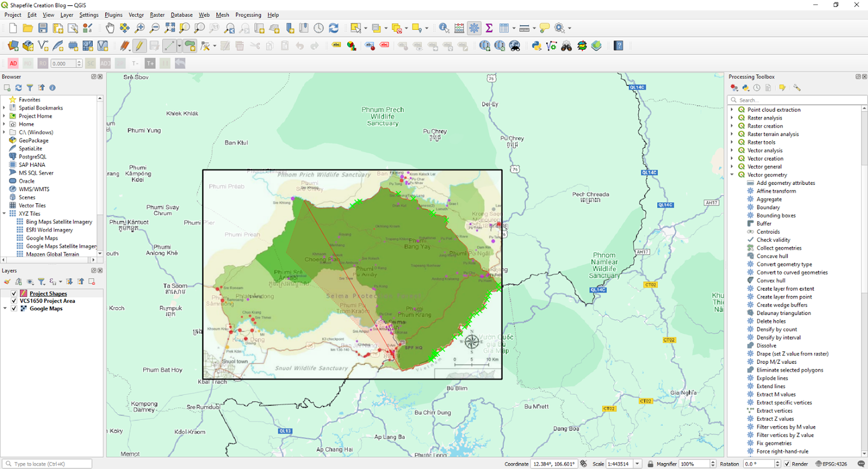
Task: Select the Centroids algorithm
Action: tap(768, 232)
